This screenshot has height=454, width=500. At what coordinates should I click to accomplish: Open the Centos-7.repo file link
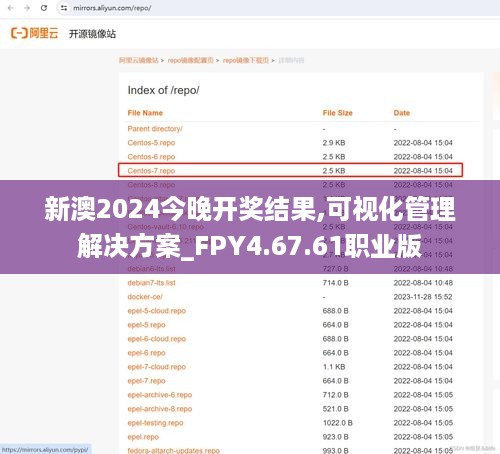(151, 171)
